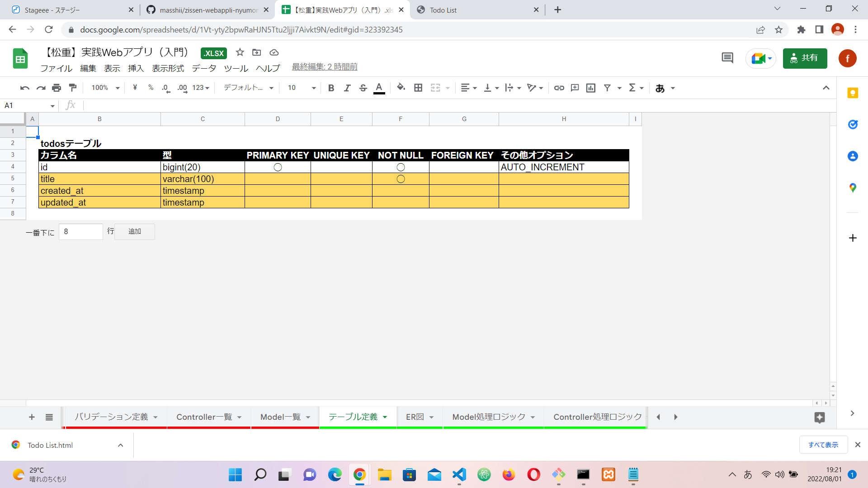This screenshot has height=488, width=868.
Task: Open the データ menu
Action: pos(204,68)
